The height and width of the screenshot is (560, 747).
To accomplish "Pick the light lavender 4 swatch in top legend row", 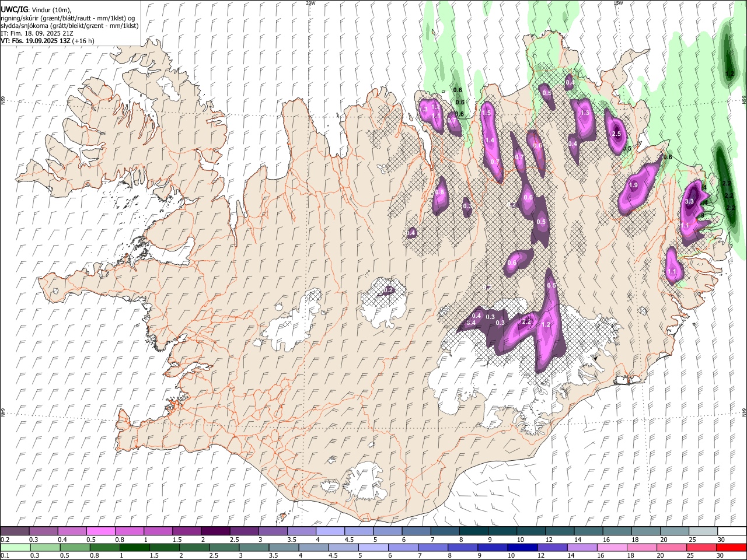I will [329, 531].
